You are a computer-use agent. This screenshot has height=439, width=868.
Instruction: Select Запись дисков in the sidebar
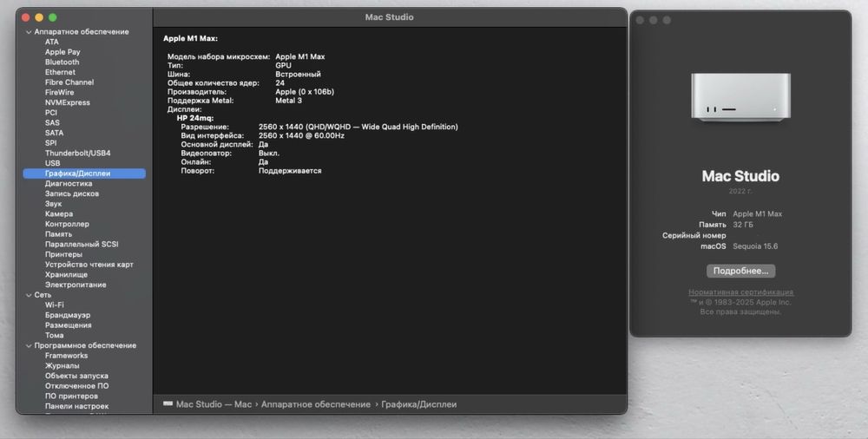point(72,193)
